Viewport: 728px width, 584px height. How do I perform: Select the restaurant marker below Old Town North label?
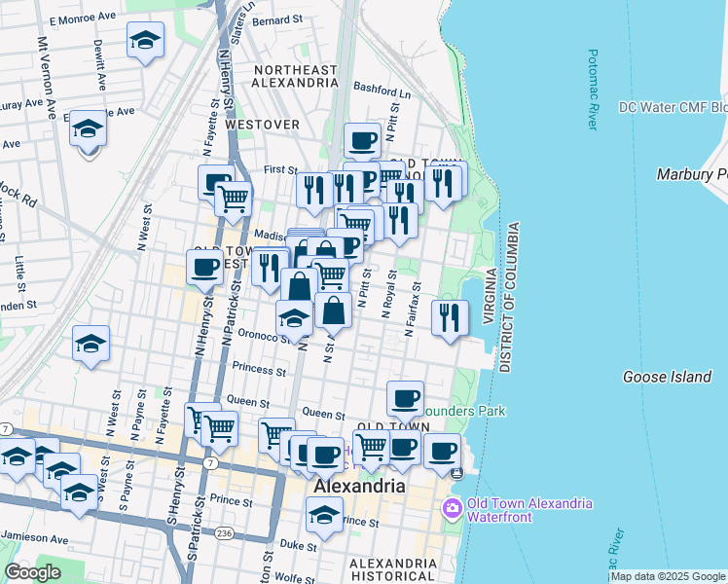(x=399, y=223)
